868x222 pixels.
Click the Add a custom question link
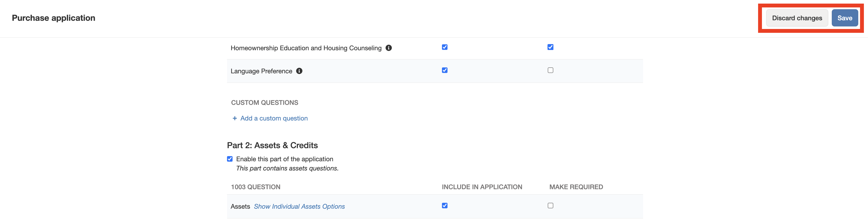point(273,118)
